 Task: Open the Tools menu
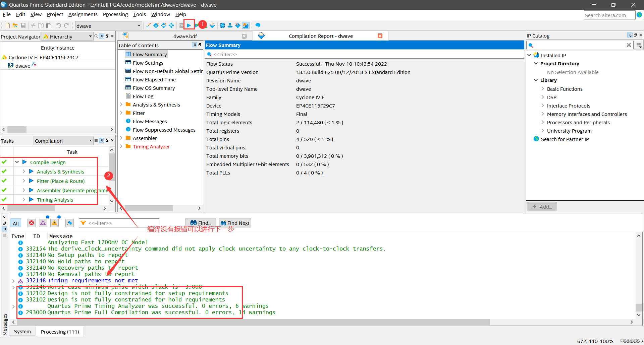pos(139,14)
